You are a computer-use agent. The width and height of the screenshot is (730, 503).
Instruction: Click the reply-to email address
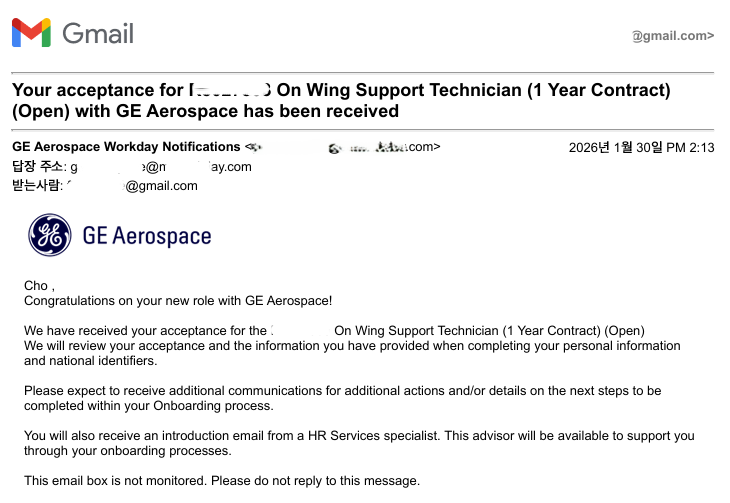tap(160, 166)
